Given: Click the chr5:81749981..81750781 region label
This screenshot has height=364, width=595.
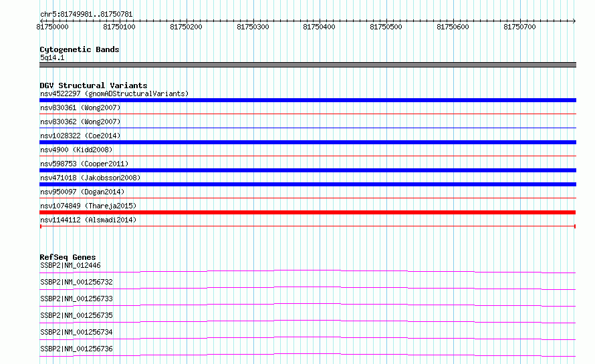Looking at the screenshot, I should pos(86,15).
